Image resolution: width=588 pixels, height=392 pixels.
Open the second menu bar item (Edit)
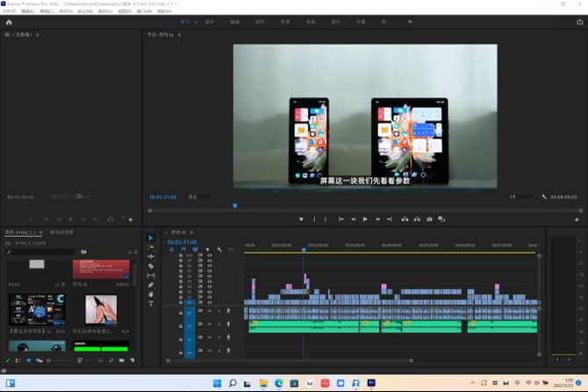click(x=28, y=11)
